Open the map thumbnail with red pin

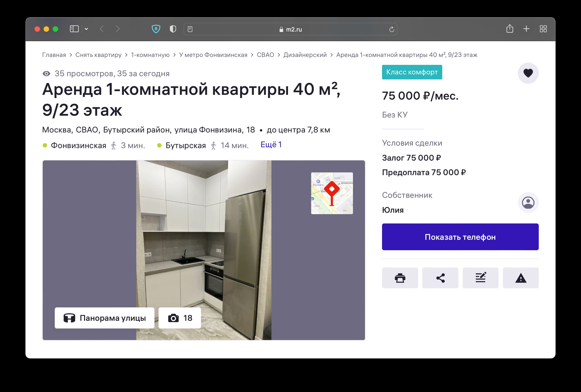[x=332, y=193]
